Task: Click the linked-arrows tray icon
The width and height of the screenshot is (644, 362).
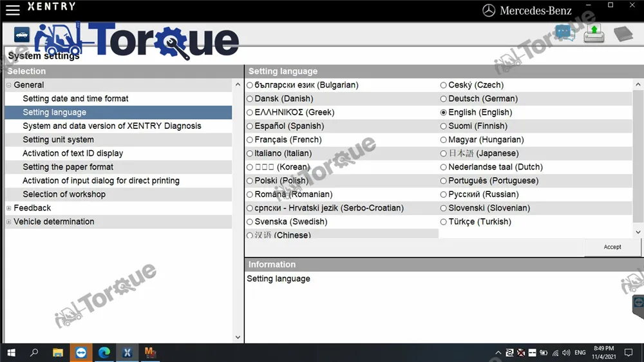Action: coord(509,352)
